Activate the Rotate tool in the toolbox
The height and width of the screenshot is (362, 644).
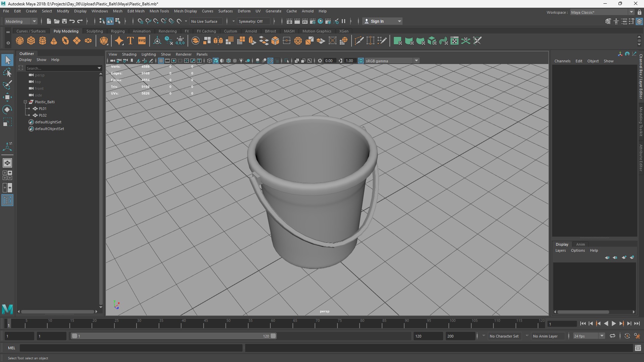pos(7,110)
